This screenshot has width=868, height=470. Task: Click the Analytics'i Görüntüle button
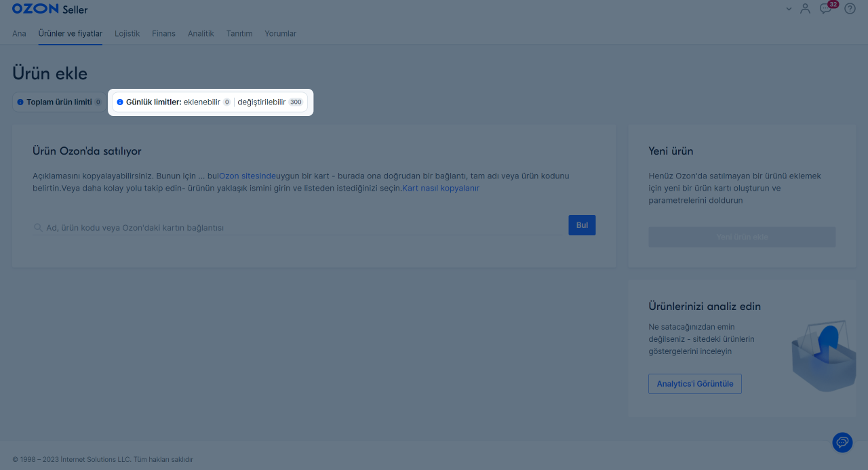click(695, 384)
